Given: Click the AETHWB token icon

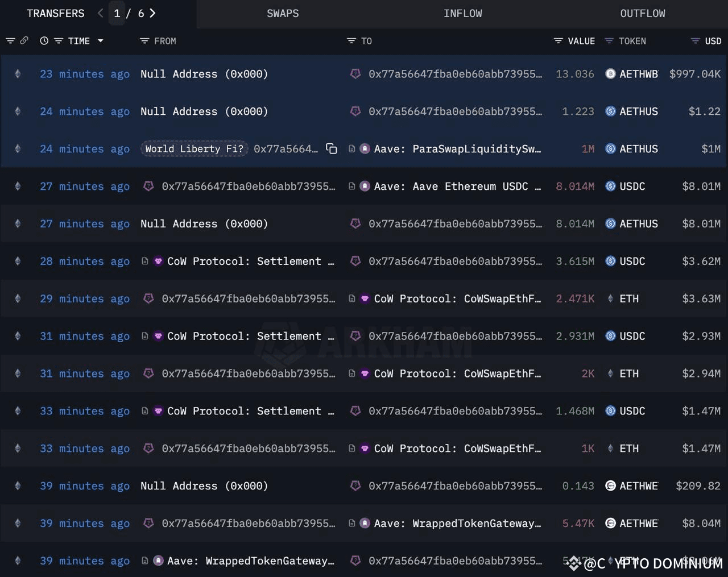Looking at the screenshot, I should tap(610, 74).
